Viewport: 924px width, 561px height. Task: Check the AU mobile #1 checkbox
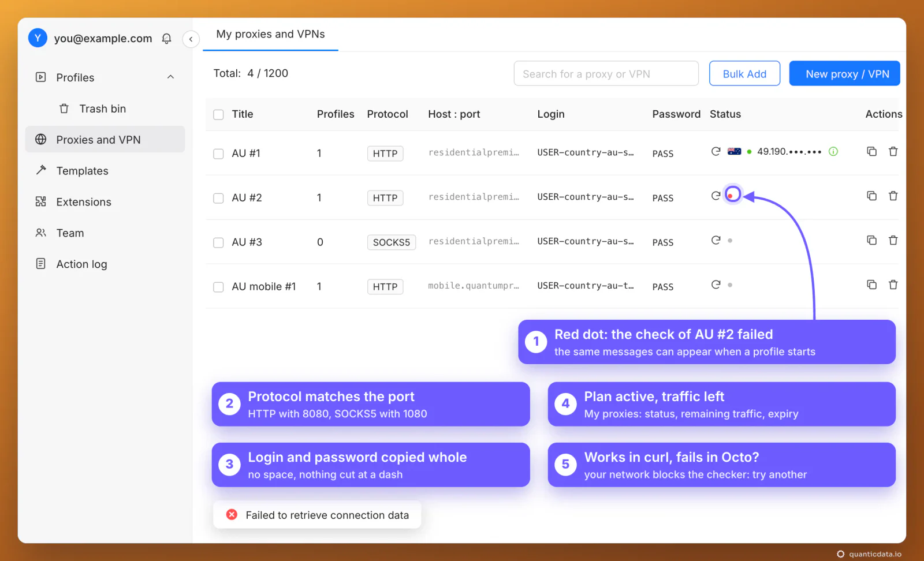(x=218, y=287)
